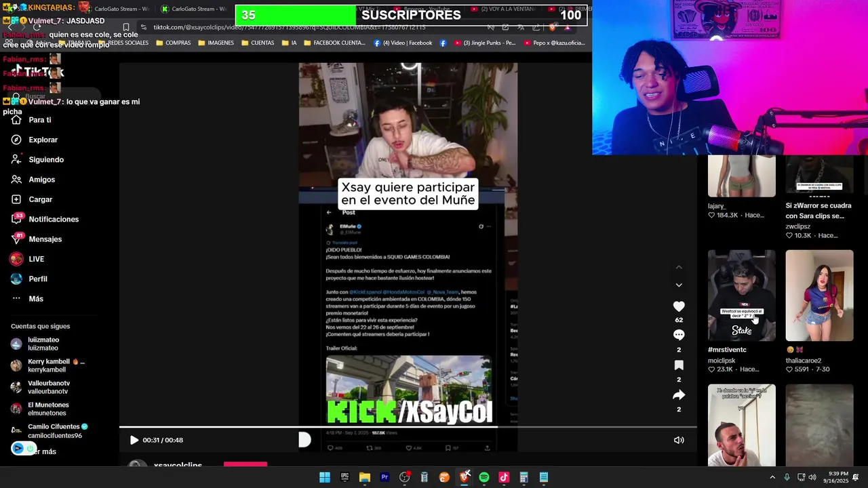This screenshot has width=868, height=488.
Task: Open Spotify from taskbar
Action: pos(484,477)
